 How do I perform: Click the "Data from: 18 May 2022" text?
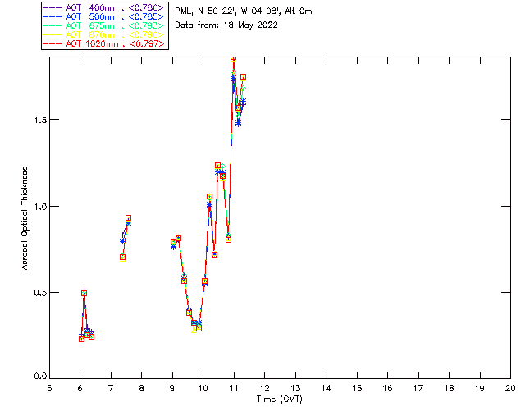(226, 25)
